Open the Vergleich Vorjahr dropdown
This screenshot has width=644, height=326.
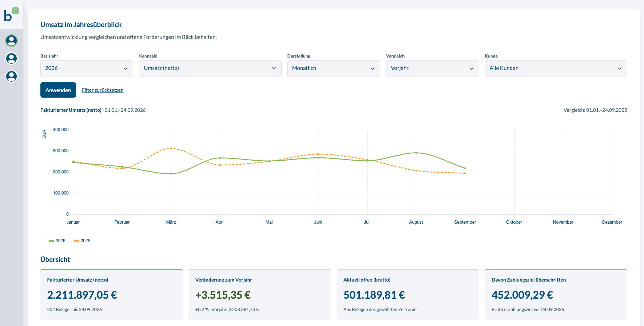pos(432,68)
